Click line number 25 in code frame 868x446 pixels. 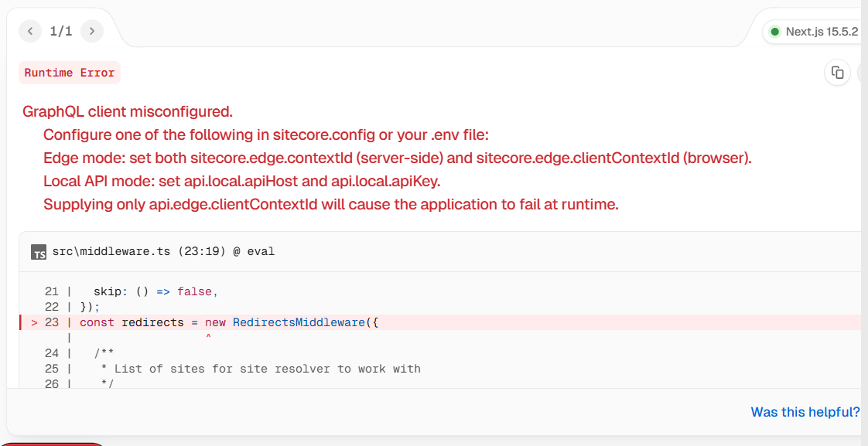tap(52, 369)
